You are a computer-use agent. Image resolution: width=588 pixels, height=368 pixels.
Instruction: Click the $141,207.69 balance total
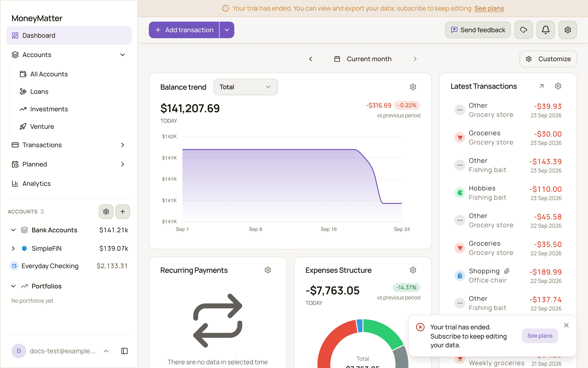[190, 108]
